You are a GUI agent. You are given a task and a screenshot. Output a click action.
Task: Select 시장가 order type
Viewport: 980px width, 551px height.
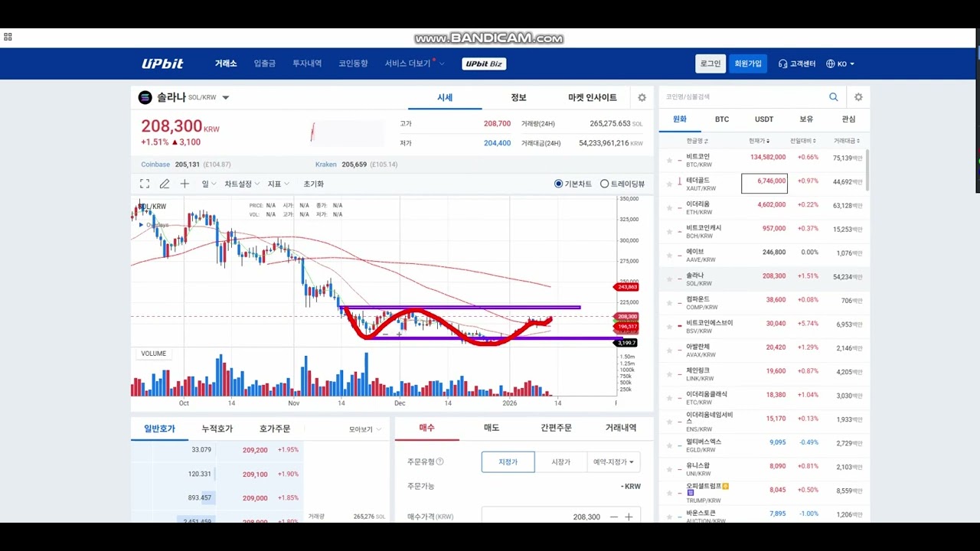click(561, 461)
